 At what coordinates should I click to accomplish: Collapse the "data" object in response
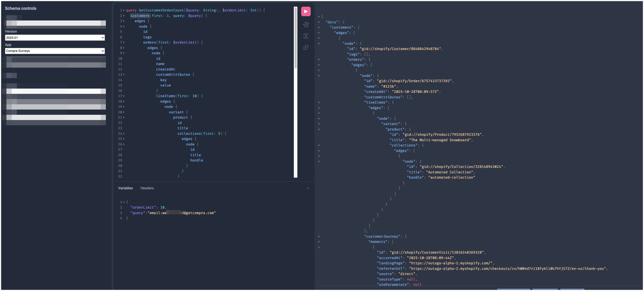319,22
